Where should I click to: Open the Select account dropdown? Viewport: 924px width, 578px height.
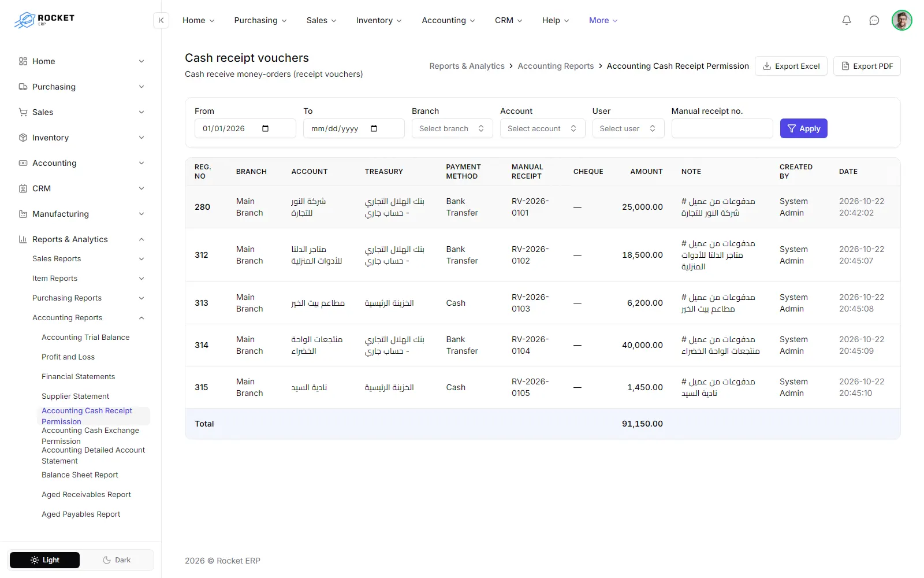coord(543,128)
